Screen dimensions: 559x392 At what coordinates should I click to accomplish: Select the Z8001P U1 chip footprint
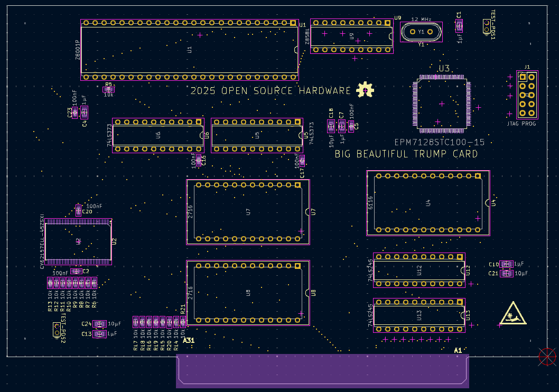click(x=189, y=50)
